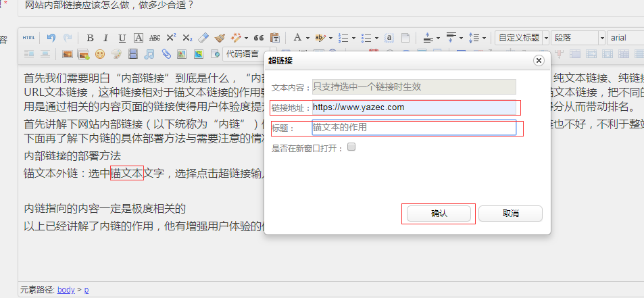The width and height of the screenshot is (644, 298).
Task: Switch to HTML source view
Action: point(28,38)
